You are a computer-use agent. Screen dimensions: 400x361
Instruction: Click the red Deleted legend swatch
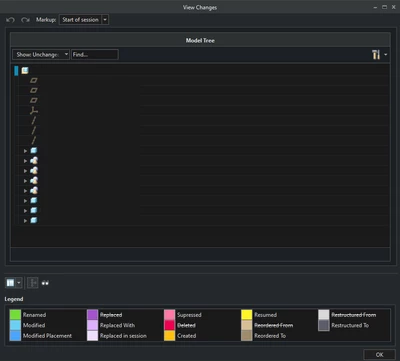coord(170,325)
